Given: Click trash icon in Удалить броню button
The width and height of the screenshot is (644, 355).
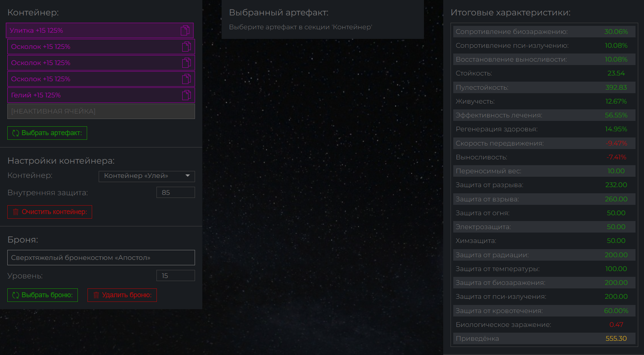Looking at the screenshot, I should coord(96,295).
